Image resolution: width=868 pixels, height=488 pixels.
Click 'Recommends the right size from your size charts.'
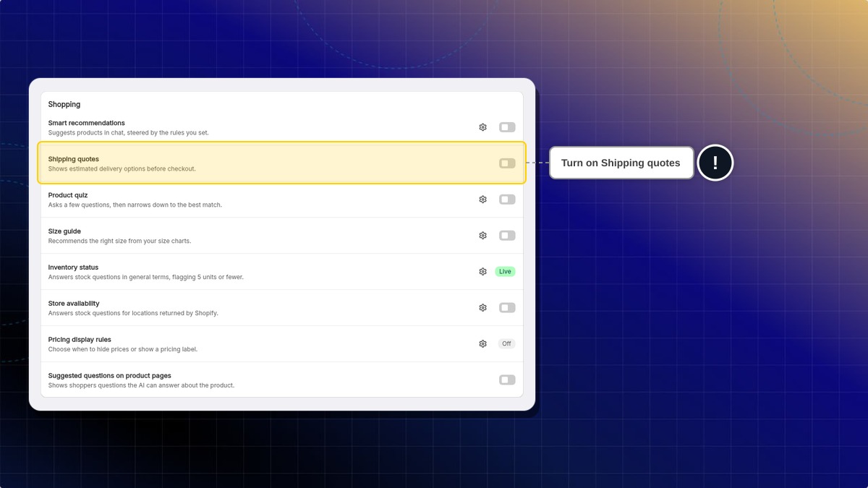click(119, 241)
